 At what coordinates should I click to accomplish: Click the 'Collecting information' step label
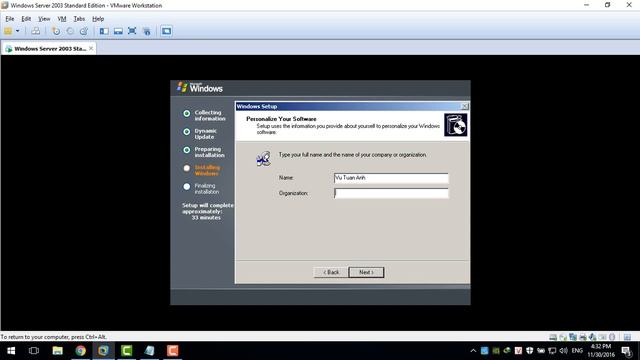pyautogui.click(x=210, y=116)
